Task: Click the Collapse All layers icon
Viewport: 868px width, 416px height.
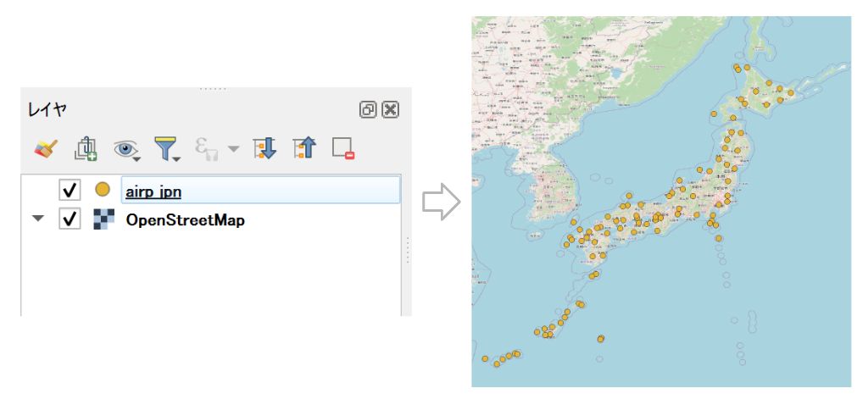Action: coord(304,149)
